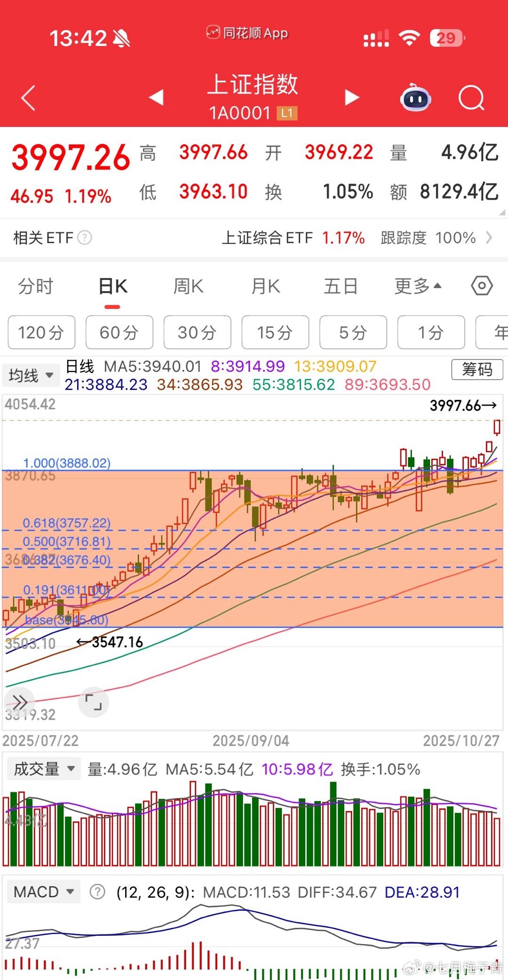The height and width of the screenshot is (980, 508).
Task: Tap the cellular signal bars icon
Action: click(376, 39)
